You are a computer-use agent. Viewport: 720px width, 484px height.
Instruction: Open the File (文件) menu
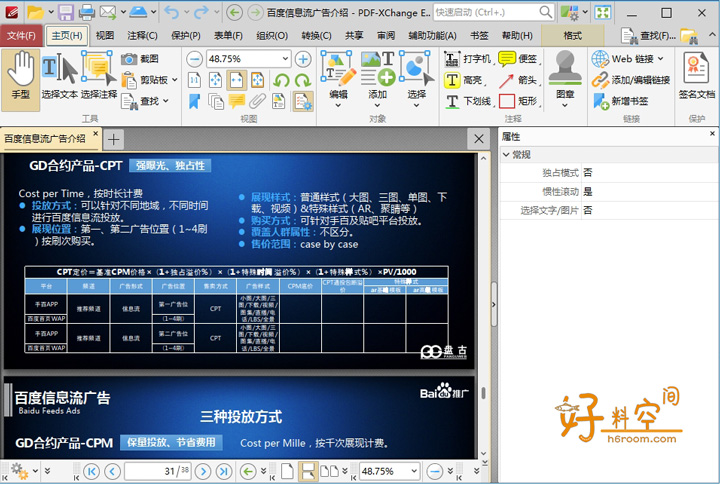pyautogui.click(x=21, y=35)
